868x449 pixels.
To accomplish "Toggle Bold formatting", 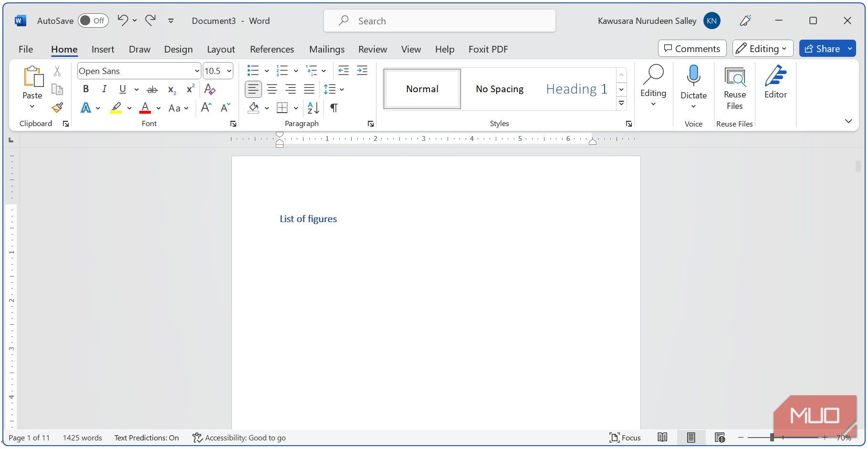I will pyautogui.click(x=86, y=89).
